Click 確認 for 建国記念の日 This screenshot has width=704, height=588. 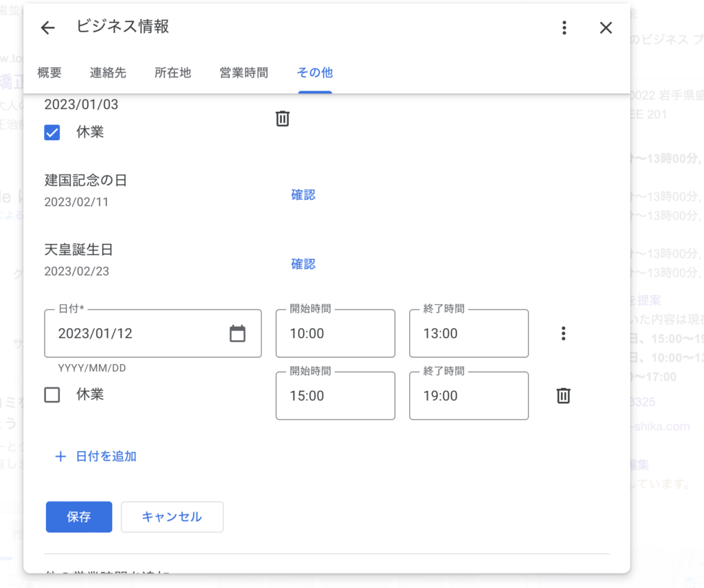coord(303,195)
